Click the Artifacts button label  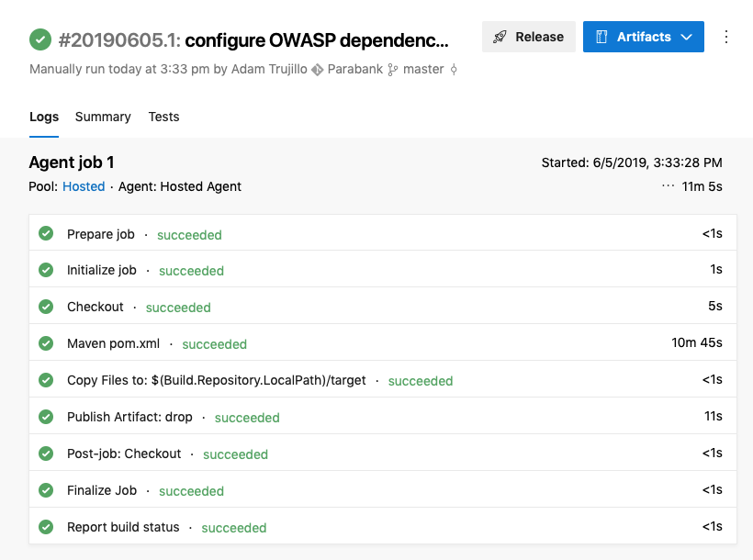[x=644, y=37]
